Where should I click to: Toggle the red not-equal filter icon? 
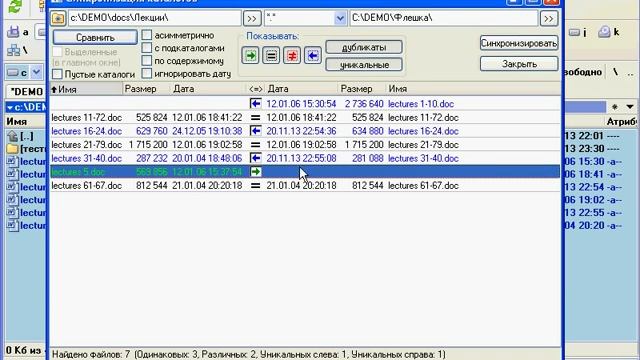[x=292, y=56]
